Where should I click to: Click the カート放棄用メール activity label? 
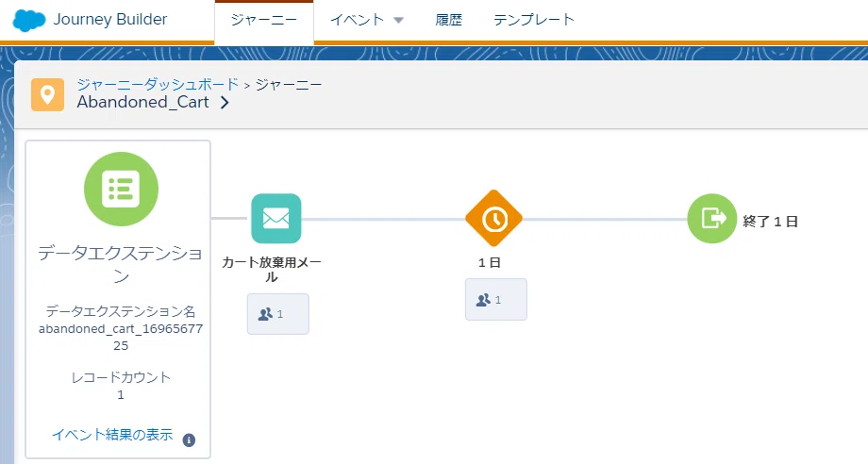(x=272, y=270)
